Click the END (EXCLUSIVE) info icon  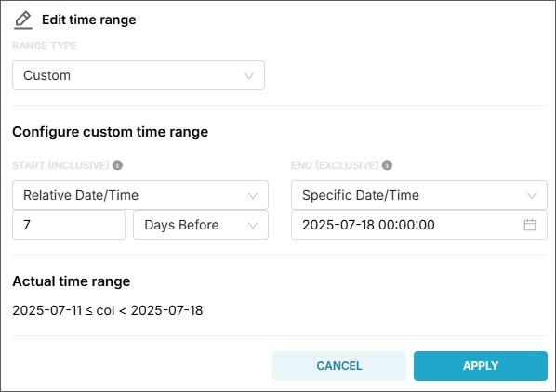pos(387,165)
